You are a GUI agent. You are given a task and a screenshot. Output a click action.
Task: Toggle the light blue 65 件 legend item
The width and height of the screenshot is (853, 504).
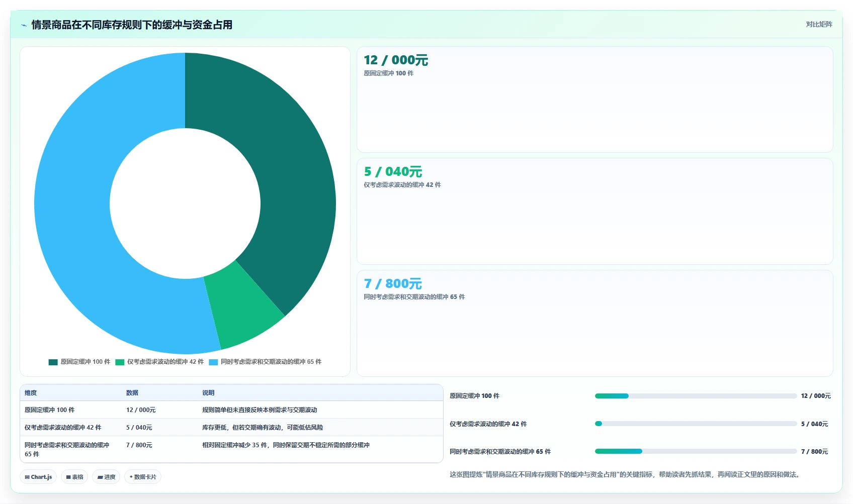click(x=265, y=362)
